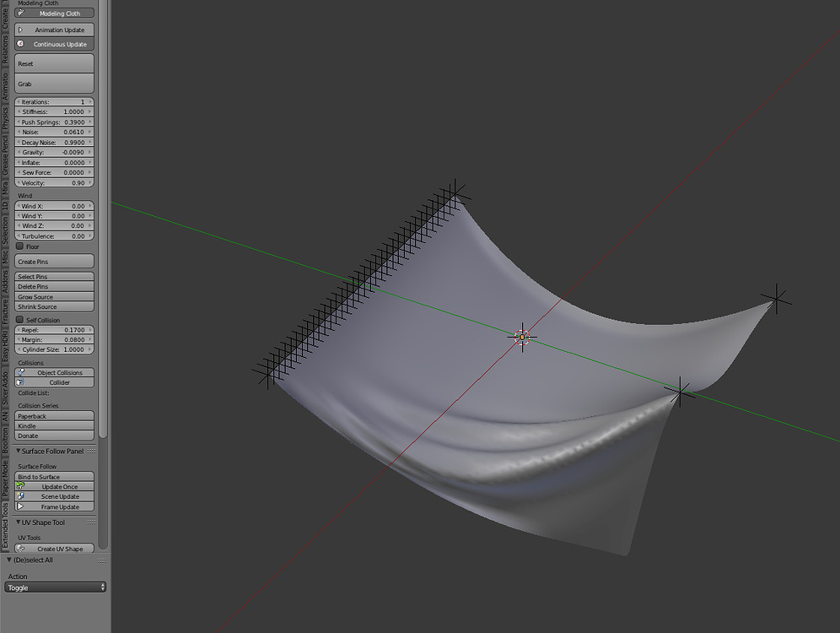Click the Wind X field
The image size is (840, 633).
coord(54,206)
